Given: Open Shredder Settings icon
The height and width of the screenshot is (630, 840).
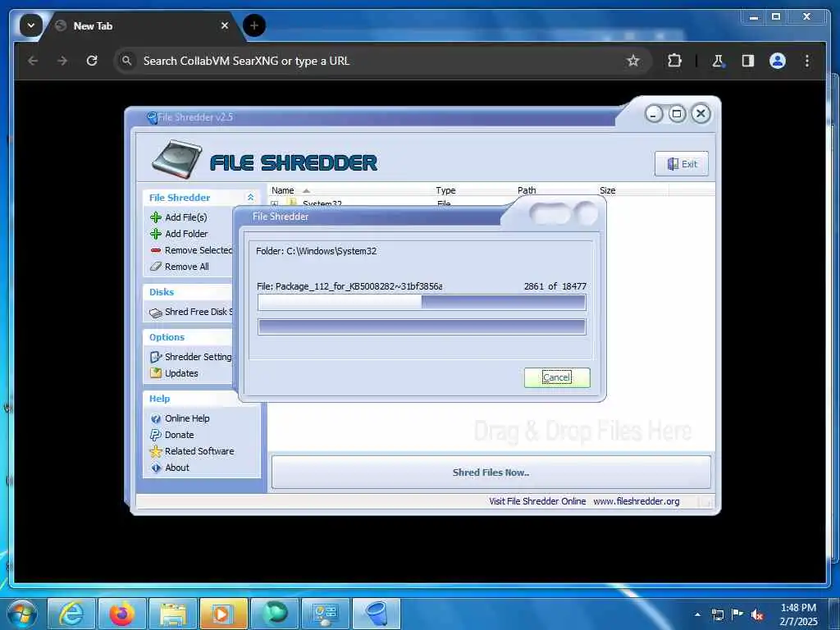Looking at the screenshot, I should 156,357.
